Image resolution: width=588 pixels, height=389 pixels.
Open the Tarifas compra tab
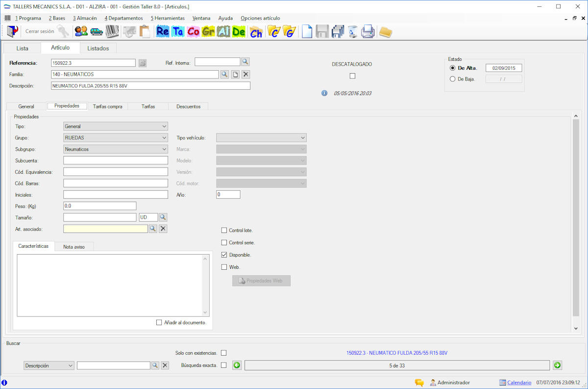(x=107, y=106)
